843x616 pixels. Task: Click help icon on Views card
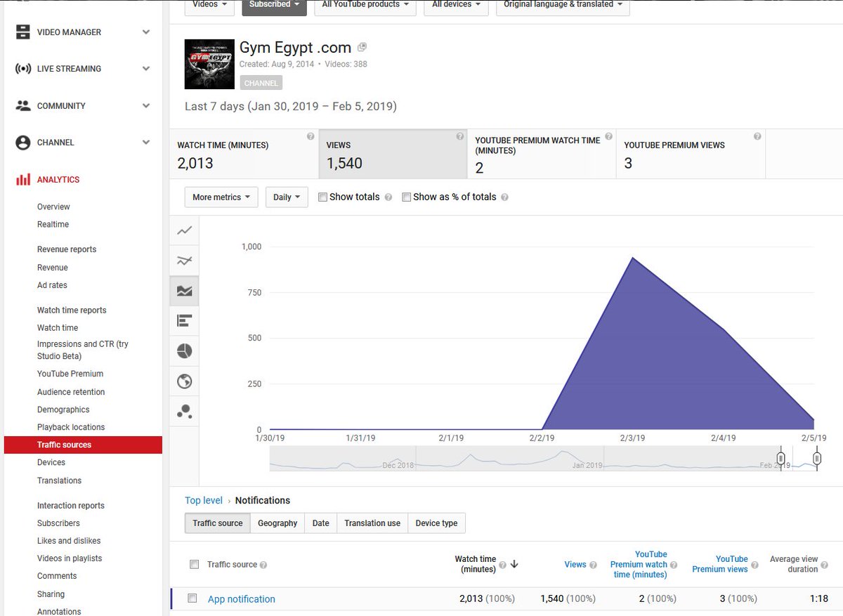tap(459, 137)
